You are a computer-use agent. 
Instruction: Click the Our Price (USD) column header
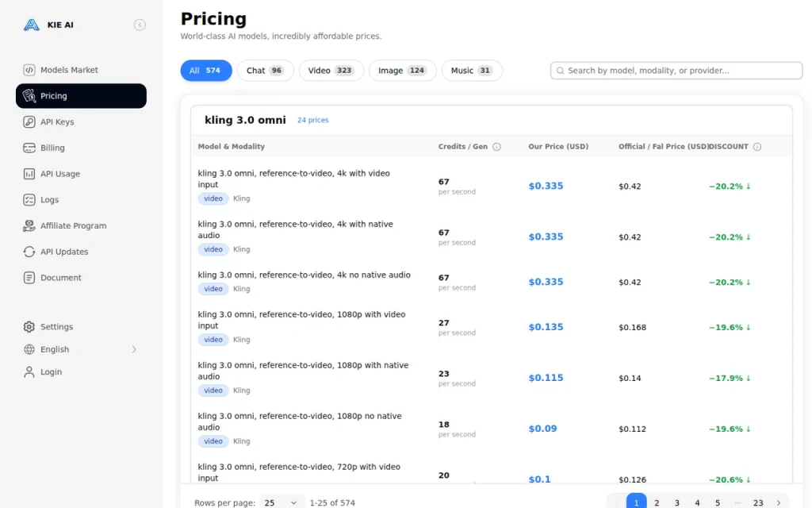pos(558,147)
